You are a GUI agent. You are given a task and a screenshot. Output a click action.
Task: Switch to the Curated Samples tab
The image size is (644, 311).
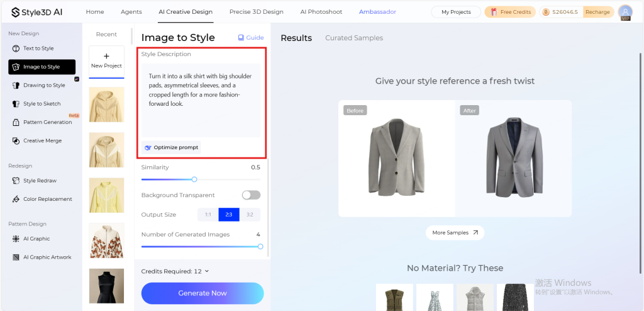click(x=354, y=38)
